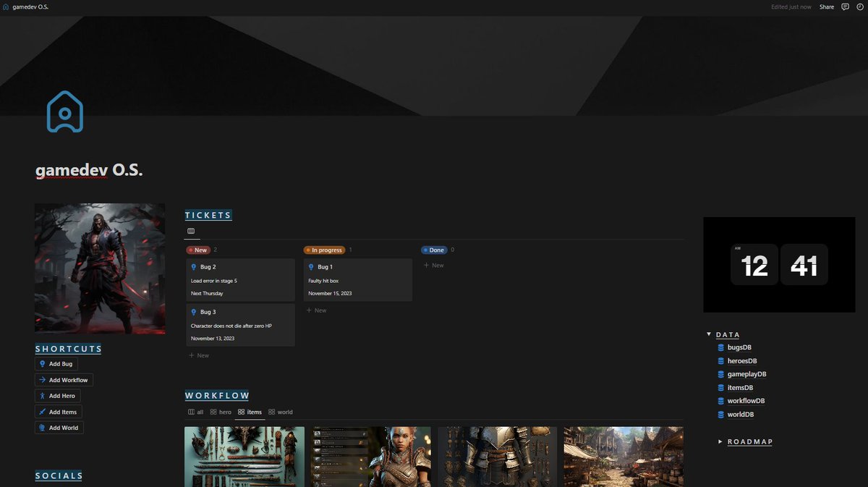The image size is (868, 487).
Task: Collapse the DATA toggle triangle
Action: coord(709,334)
